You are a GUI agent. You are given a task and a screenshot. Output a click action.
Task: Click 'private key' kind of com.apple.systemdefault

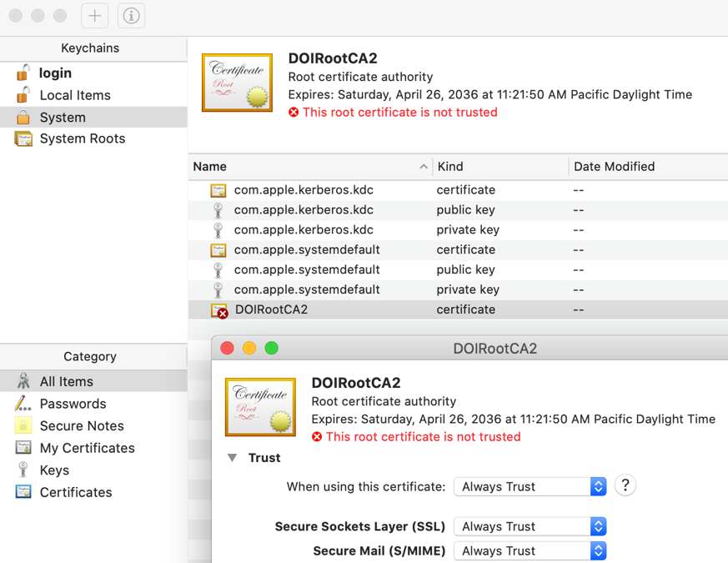tap(468, 290)
